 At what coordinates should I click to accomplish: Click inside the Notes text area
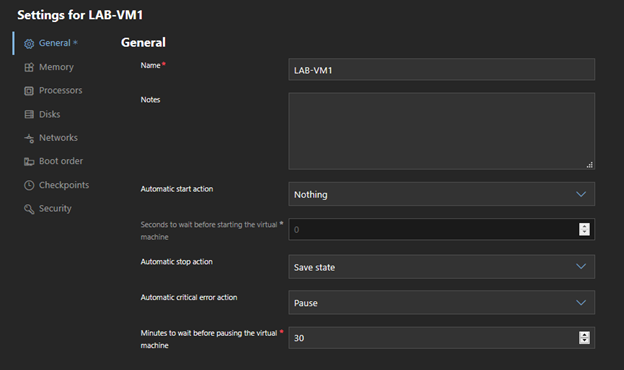point(441,131)
